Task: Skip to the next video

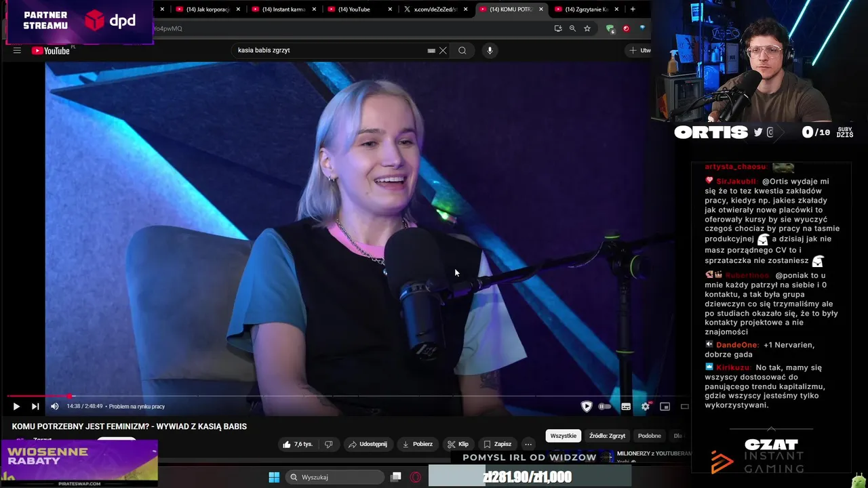Action: (35, 407)
